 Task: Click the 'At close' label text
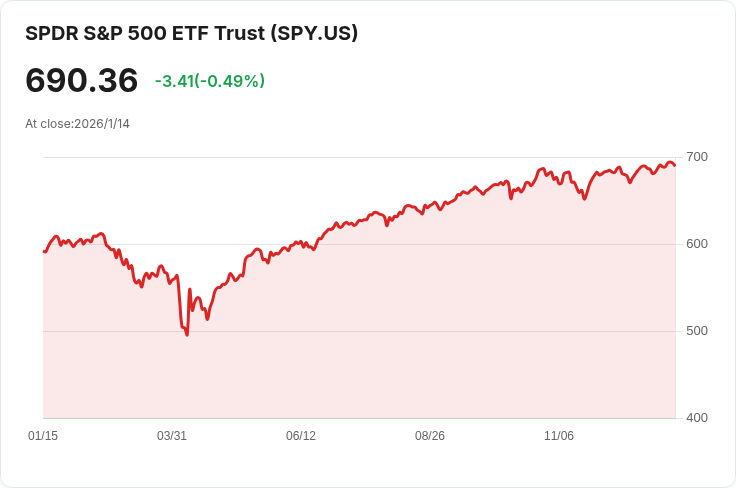[48, 124]
